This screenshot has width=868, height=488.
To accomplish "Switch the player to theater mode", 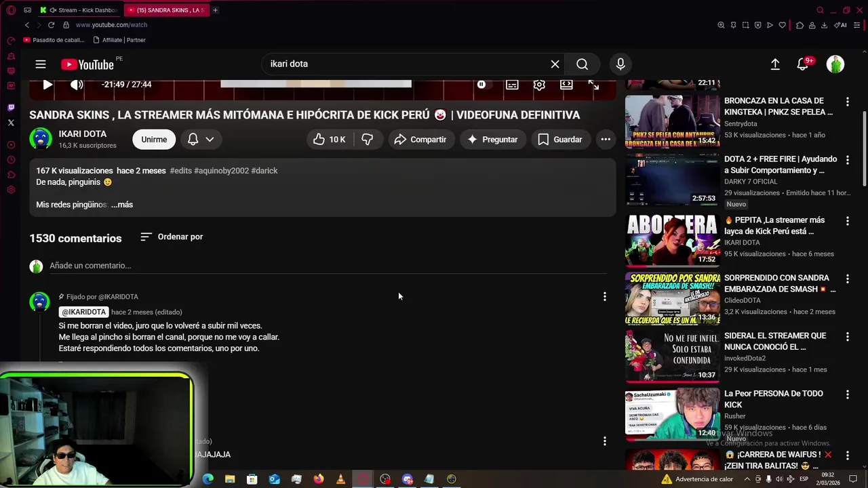I will (x=566, y=85).
